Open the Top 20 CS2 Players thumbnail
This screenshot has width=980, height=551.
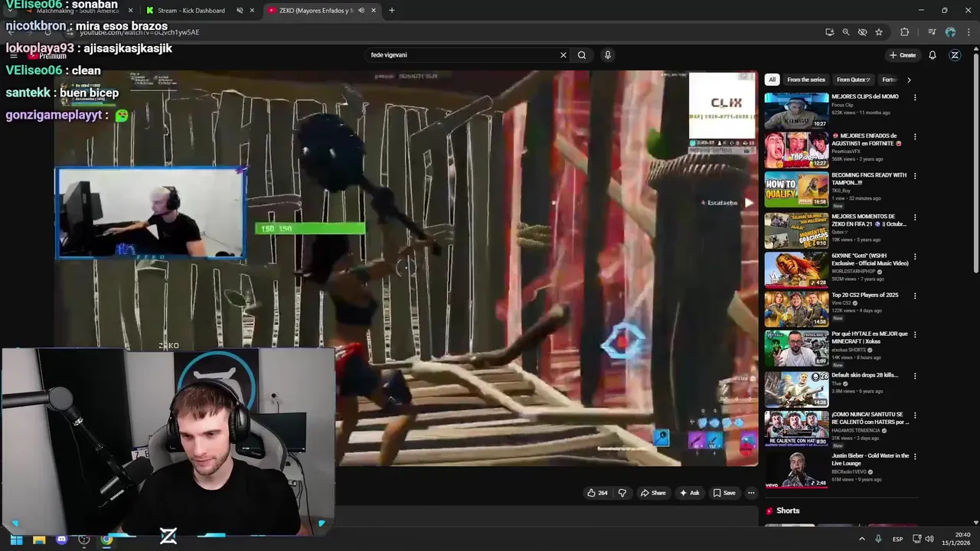[x=796, y=308]
